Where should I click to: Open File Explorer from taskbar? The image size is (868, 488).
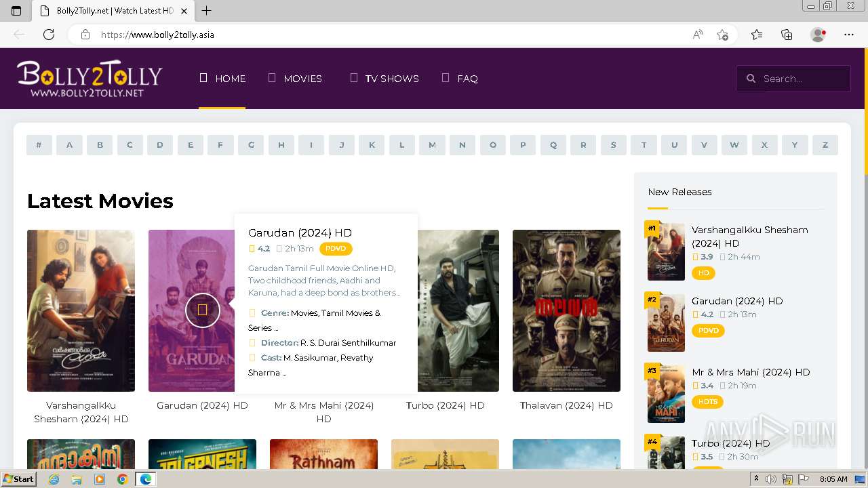[77, 479]
